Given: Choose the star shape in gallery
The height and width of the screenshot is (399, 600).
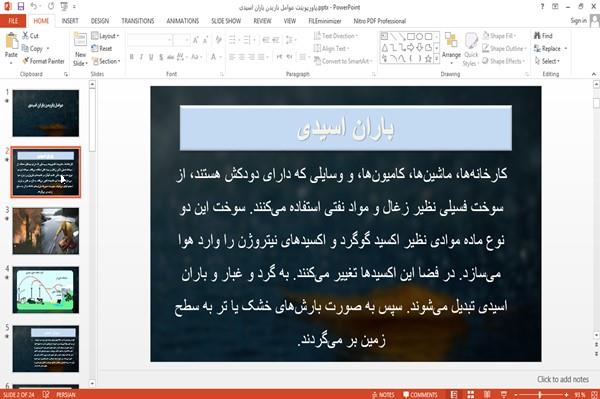Looking at the screenshot, I should (428, 59).
